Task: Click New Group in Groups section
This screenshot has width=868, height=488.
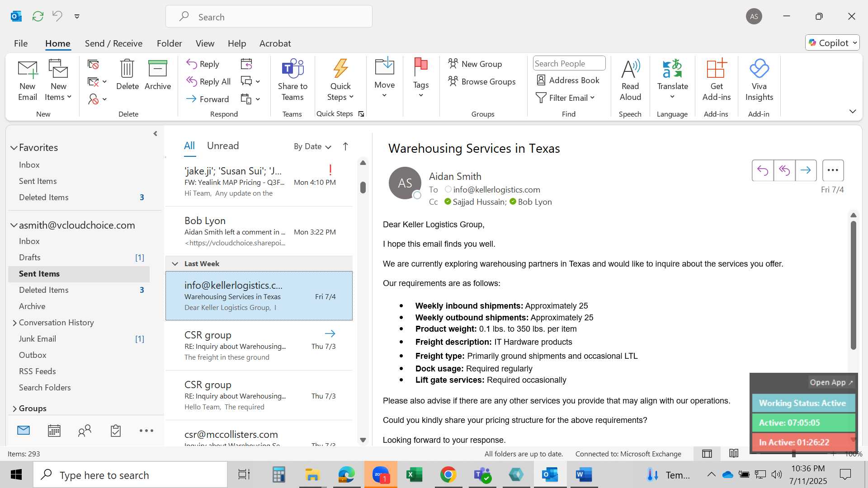Action: tap(475, 64)
